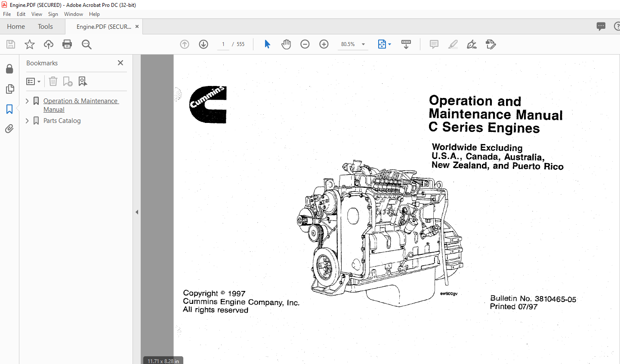The image size is (620, 364).
Task: Add document to starred with star icon
Action: coord(30,44)
